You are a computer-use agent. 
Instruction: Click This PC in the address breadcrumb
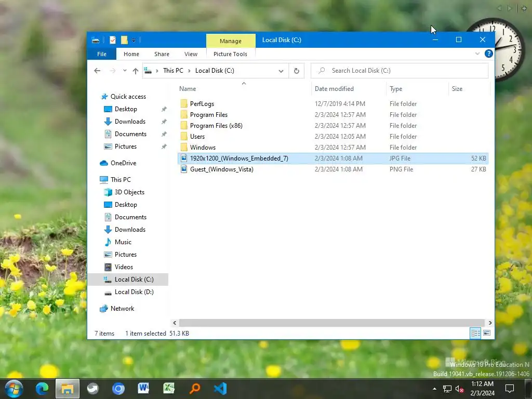tap(173, 71)
